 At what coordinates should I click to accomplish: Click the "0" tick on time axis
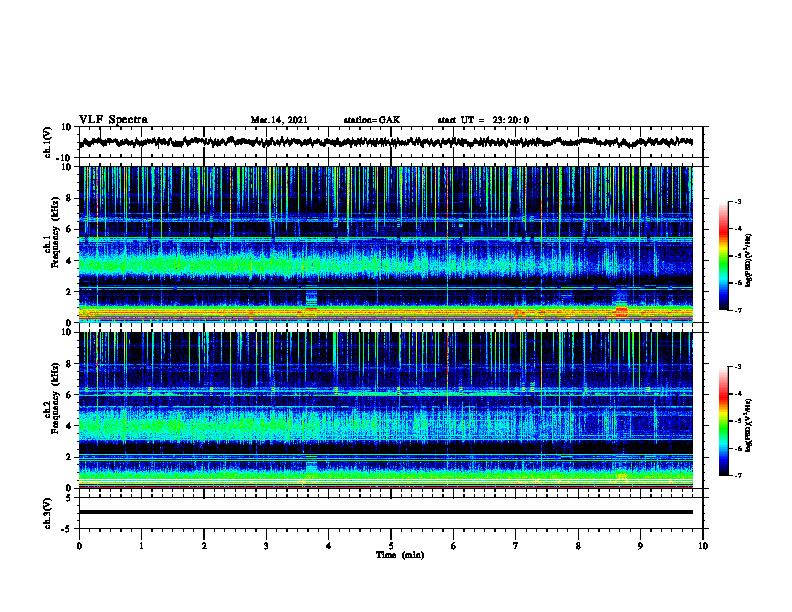pyautogui.click(x=79, y=546)
